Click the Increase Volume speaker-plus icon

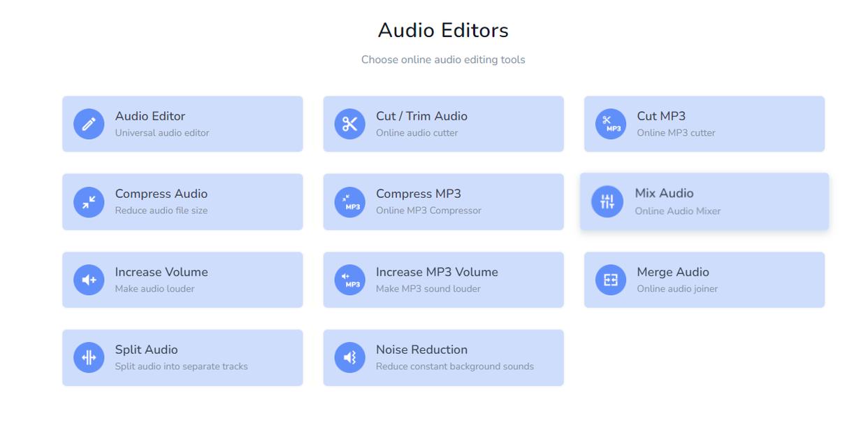click(89, 280)
